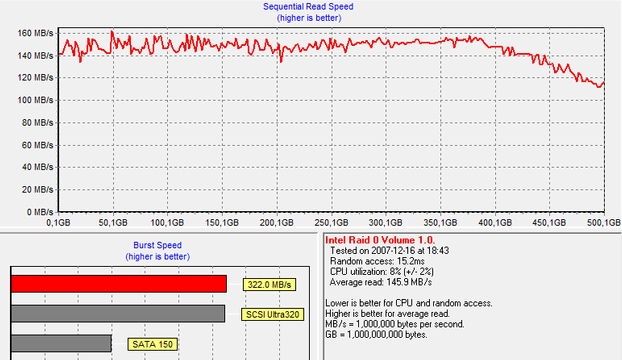Click the gray SATA 150 bar
Screen dimensions: 622x360
(61, 343)
